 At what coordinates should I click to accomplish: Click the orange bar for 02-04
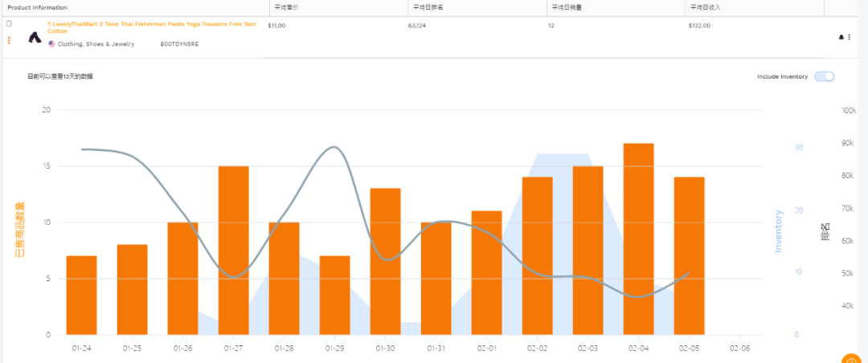pyautogui.click(x=638, y=239)
